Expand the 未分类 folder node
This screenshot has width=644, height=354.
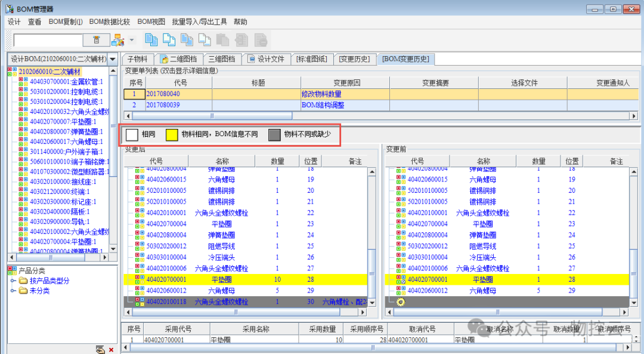pyautogui.click(x=13, y=291)
